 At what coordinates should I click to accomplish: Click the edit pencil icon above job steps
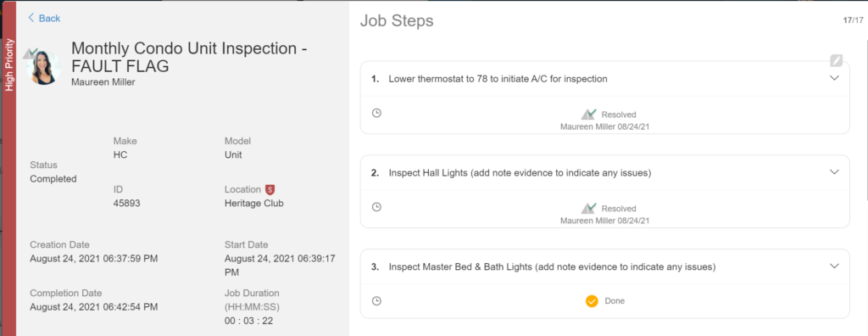coord(836,60)
